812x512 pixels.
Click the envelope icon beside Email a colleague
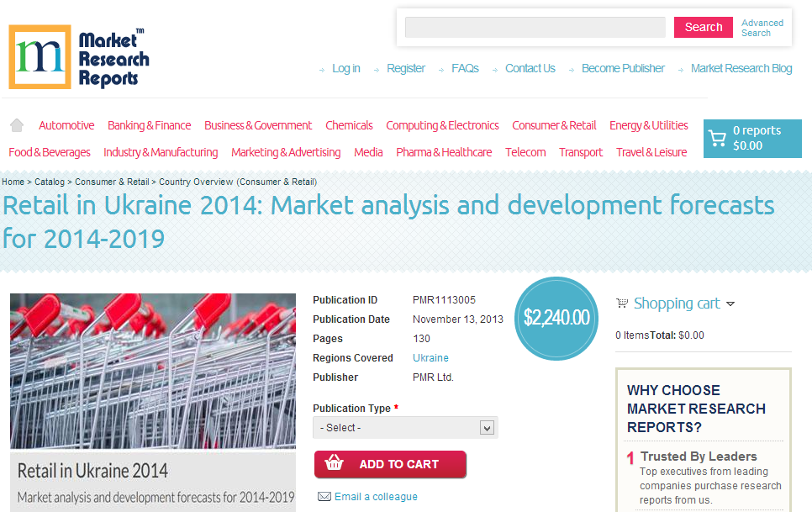(324, 497)
